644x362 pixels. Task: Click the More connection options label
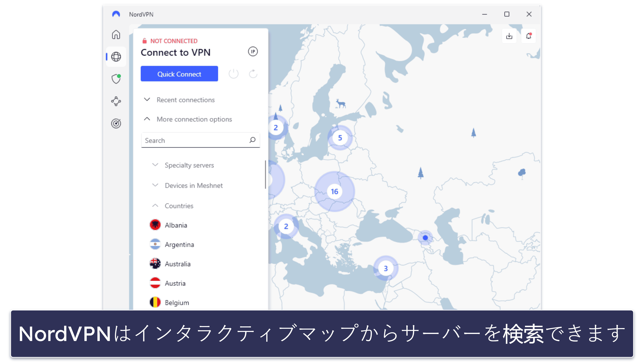[x=194, y=119]
